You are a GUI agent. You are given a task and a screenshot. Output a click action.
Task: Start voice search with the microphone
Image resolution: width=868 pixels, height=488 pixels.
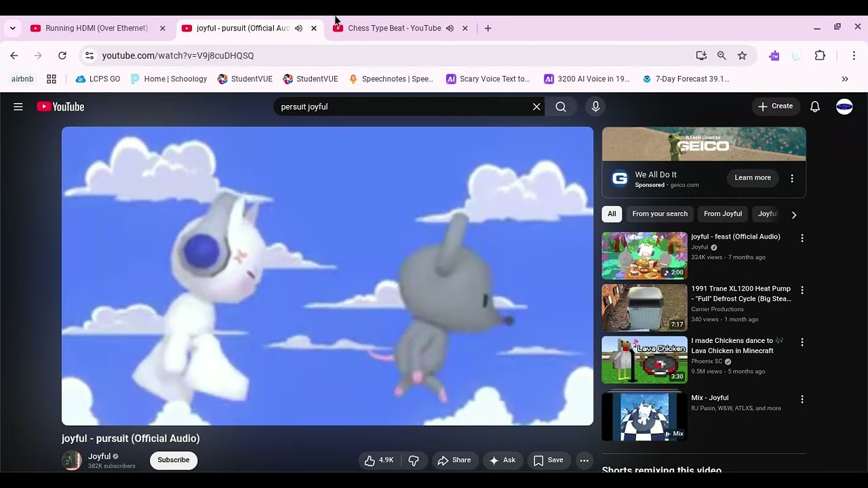point(595,106)
